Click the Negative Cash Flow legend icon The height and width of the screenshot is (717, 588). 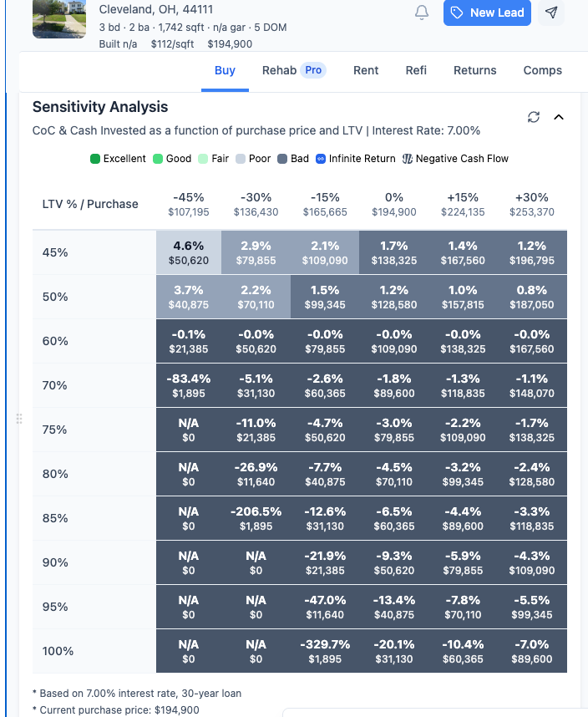[x=408, y=159]
